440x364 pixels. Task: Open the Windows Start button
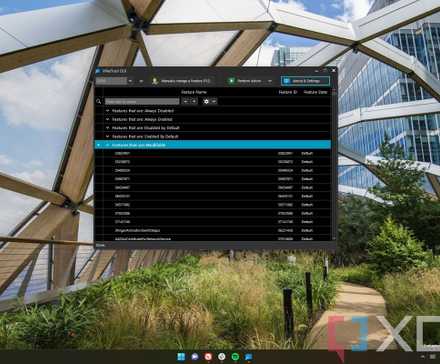pos(181,357)
